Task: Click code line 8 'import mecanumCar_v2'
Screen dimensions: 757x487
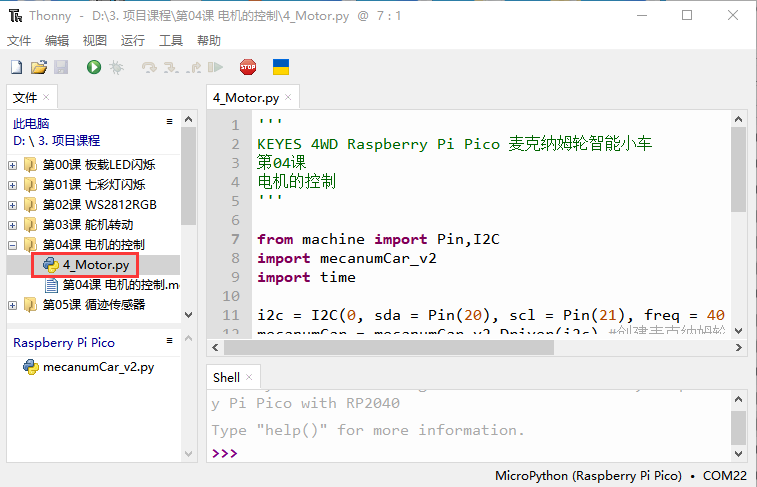Action: pos(347,259)
